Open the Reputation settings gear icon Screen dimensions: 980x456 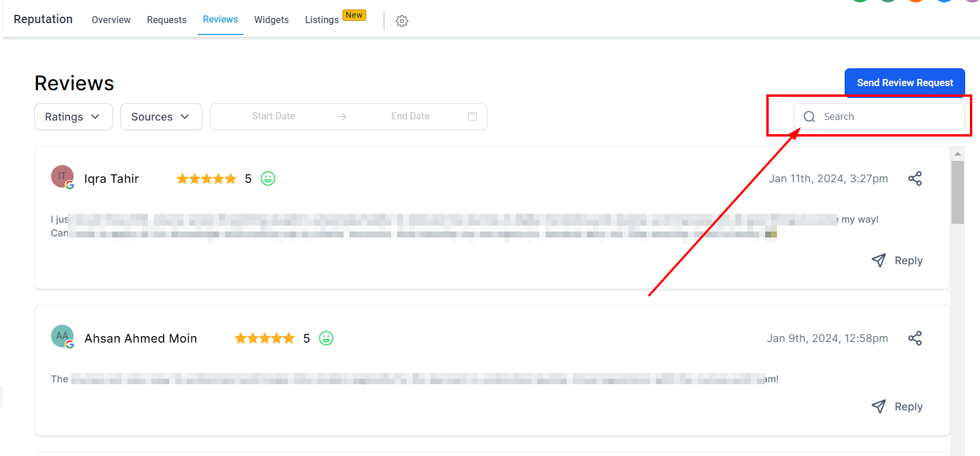pyautogui.click(x=402, y=21)
